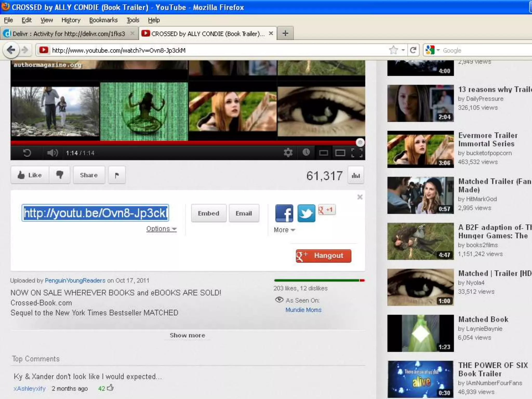Expand More sharing services

pos(284,230)
